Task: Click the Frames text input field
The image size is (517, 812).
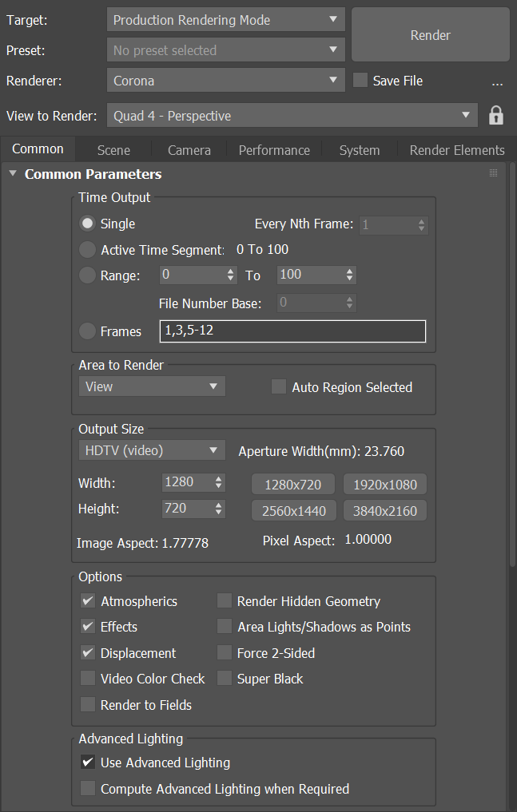Action: [x=292, y=331]
